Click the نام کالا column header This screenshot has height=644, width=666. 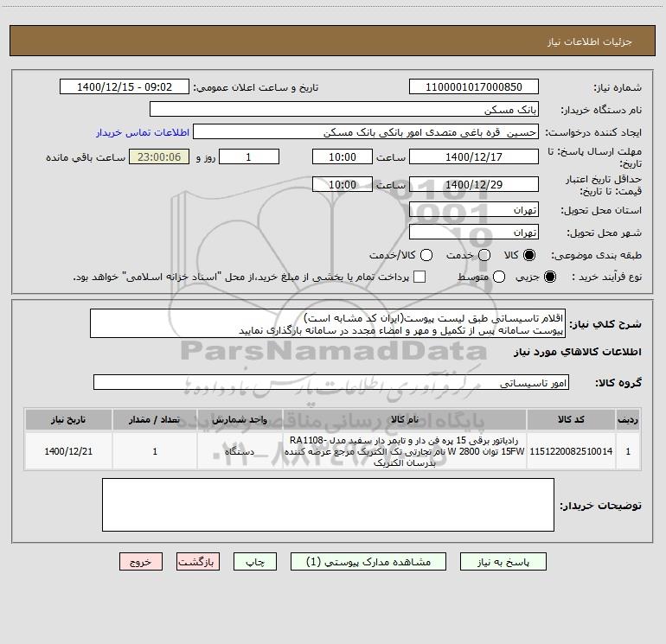405,419
